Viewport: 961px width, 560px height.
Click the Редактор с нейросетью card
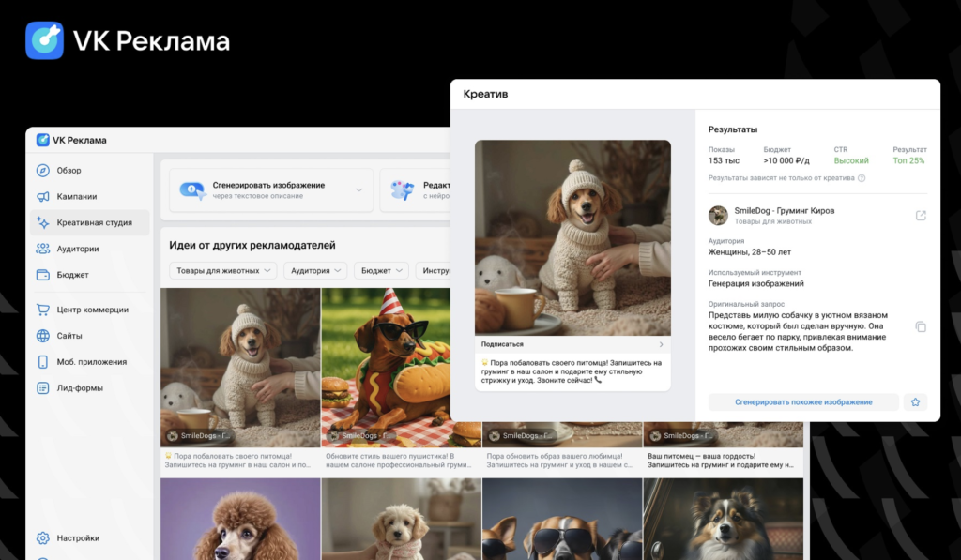(415, 189)
